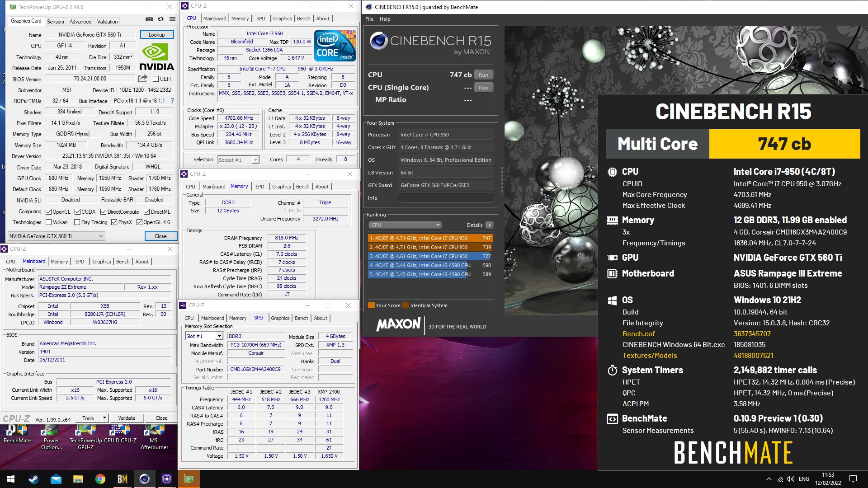The image size is (868, 488).
Task: Switch to BenchMate via the BM taskbar icon
Action: click(122, 479)
